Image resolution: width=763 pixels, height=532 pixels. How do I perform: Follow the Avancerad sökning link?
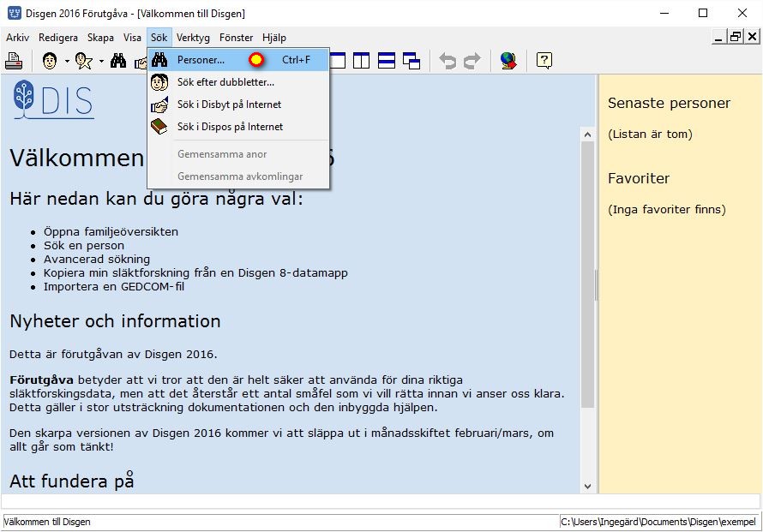pos(97,259)
